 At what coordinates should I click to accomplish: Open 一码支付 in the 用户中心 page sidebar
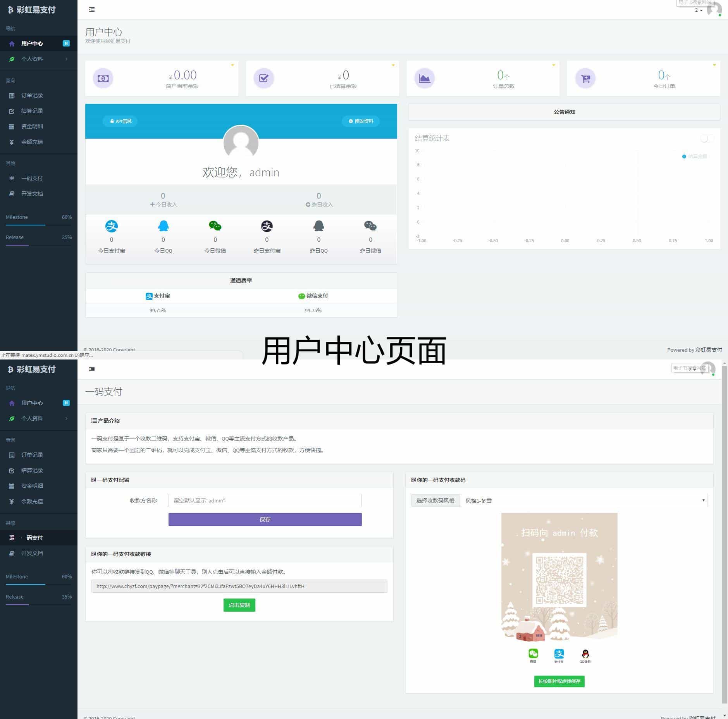tap(39, 178)
